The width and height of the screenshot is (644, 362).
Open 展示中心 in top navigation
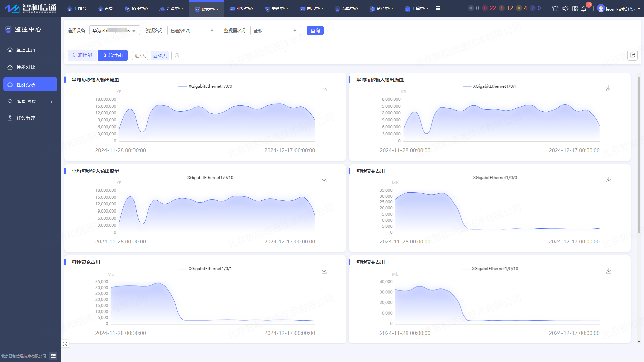311,9
